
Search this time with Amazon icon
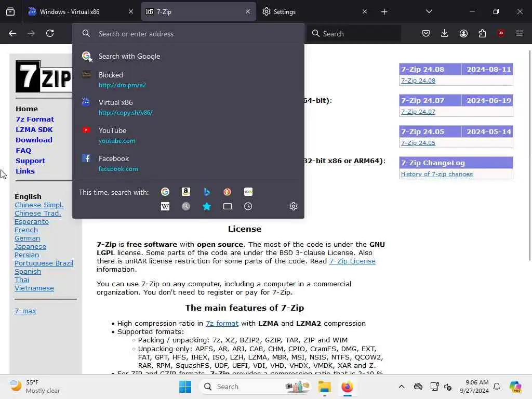click(186, 192)
